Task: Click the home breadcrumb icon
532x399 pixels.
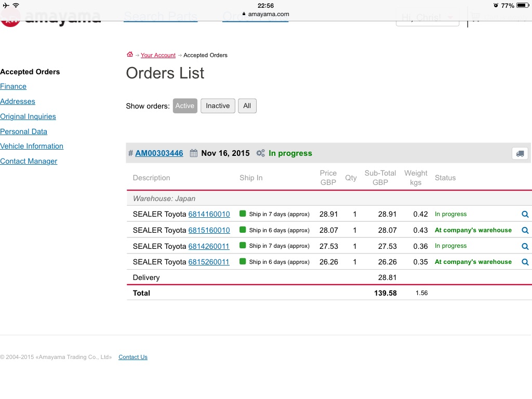Action: (x=129, y=54)
